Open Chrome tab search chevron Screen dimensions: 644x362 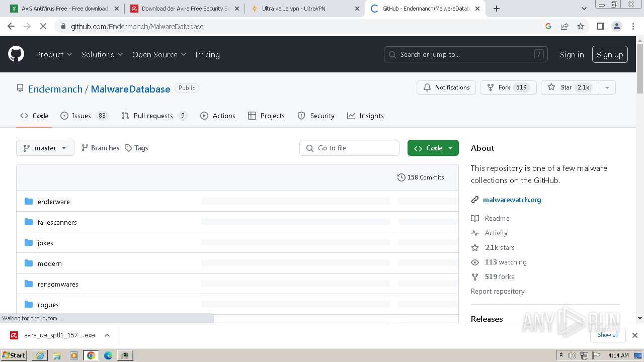[x=584, y=9]
